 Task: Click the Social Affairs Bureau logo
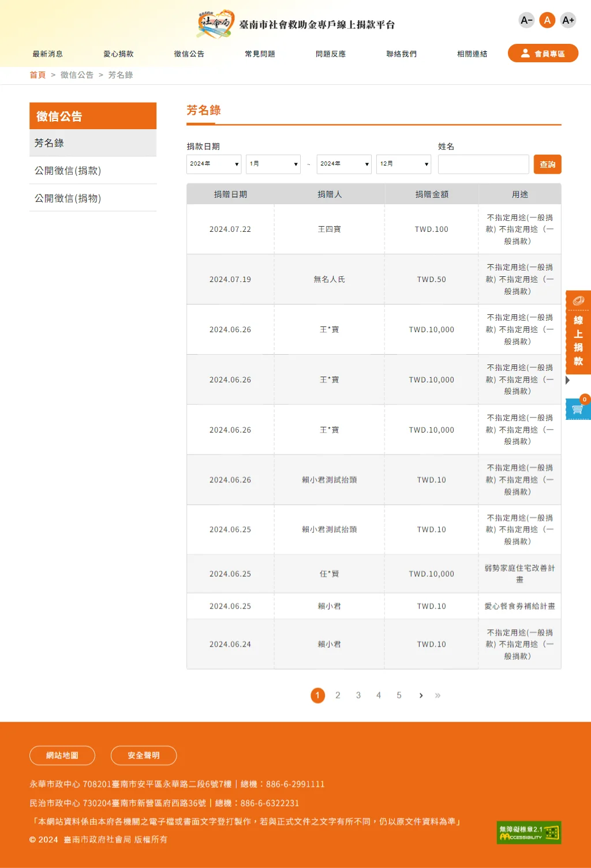pos(216,24)
